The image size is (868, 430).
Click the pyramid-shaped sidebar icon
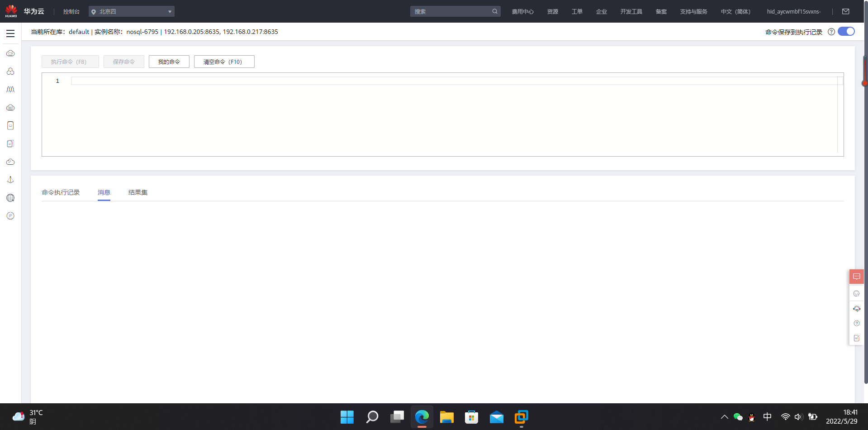(10, 180)
